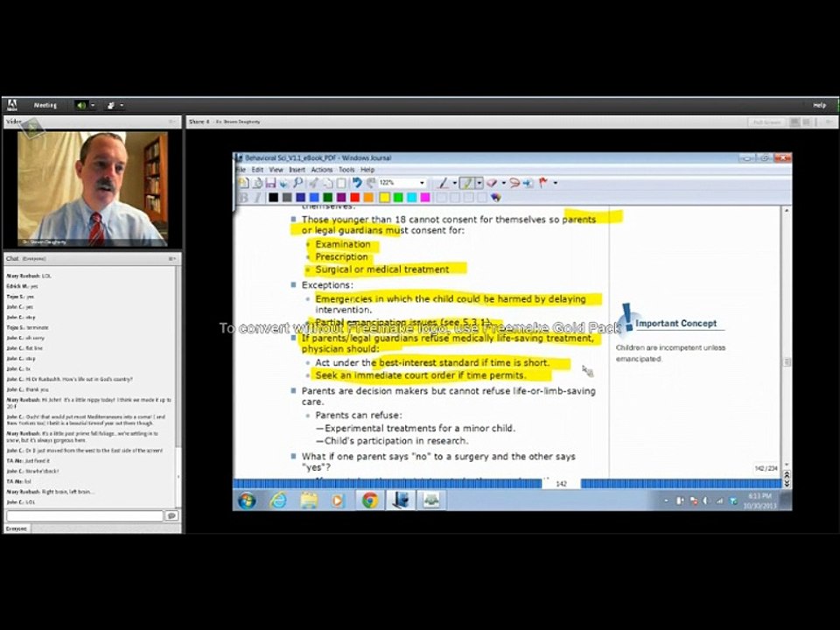
Task: Open the Tools menu in Windows Journal
Action: (x=346, y=169)
